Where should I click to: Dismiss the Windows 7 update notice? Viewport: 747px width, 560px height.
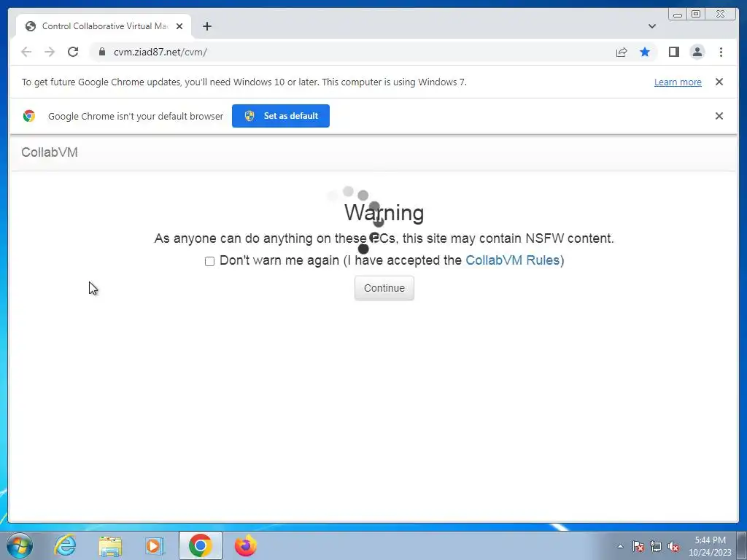(x=719, y=82)
